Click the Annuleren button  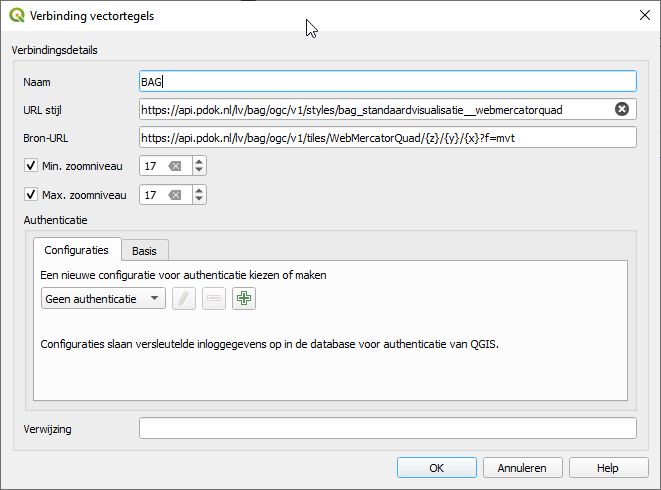(522, 468)
